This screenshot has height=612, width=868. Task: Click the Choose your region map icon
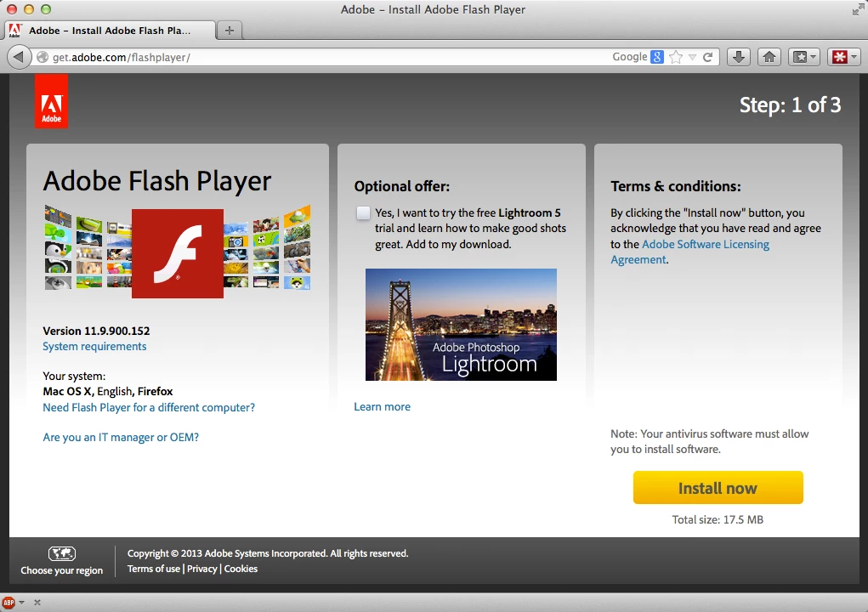pyautogui.click(x=62, y=553)
